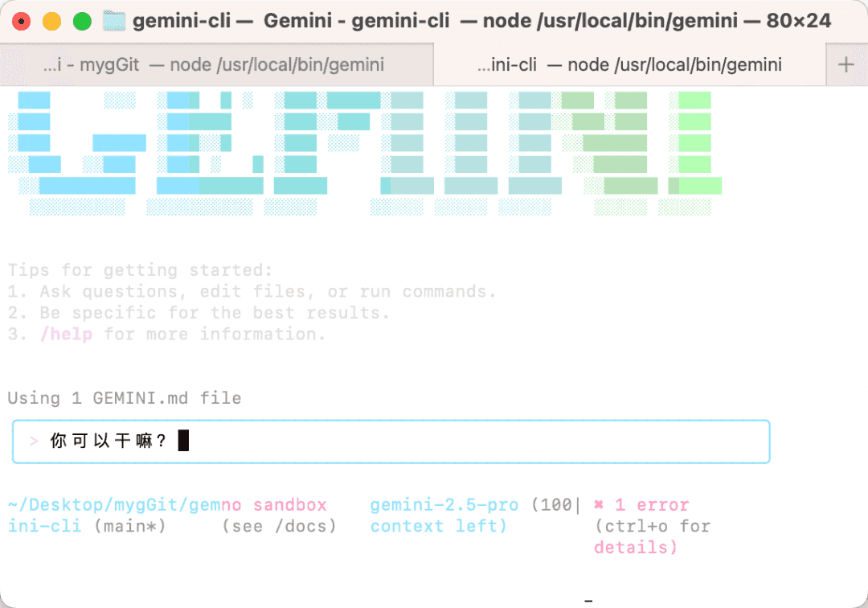Click tip 'Ask questions, edit files, or run commands.'
This screenshot has width=868, height=608.
(x=268, y=291)
